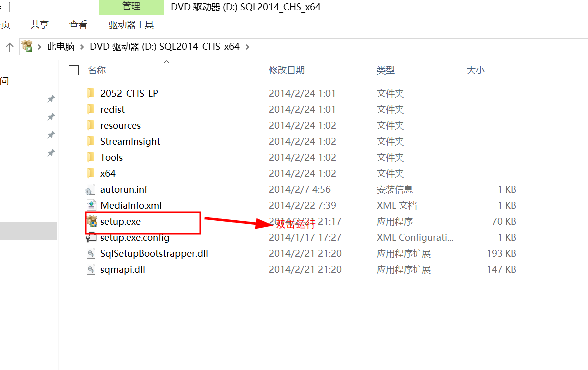This screenshot has height=370, width=588.
Task: Click the redist folder icon
Action: tap(91, 109)
